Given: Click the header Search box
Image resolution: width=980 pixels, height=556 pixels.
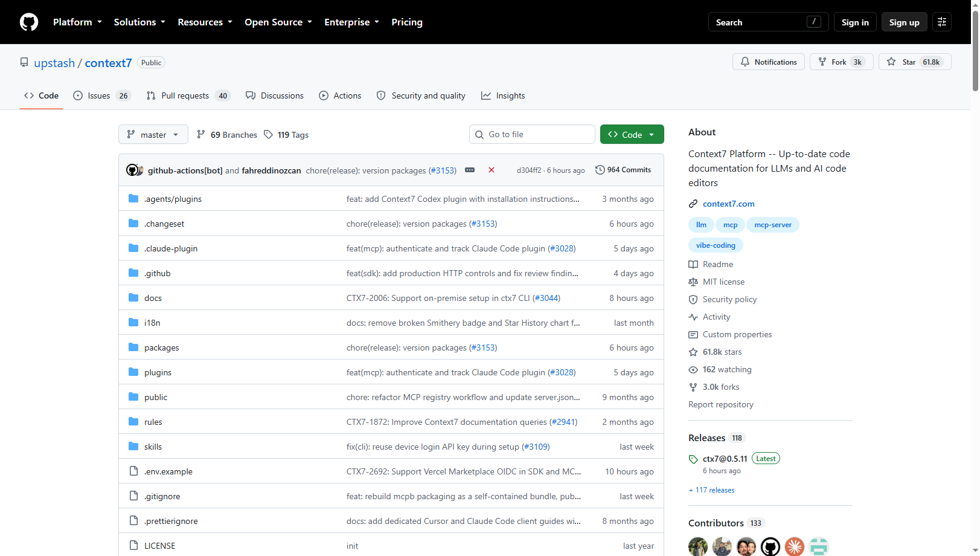Looking at the screenshot, I should point(768,22).
